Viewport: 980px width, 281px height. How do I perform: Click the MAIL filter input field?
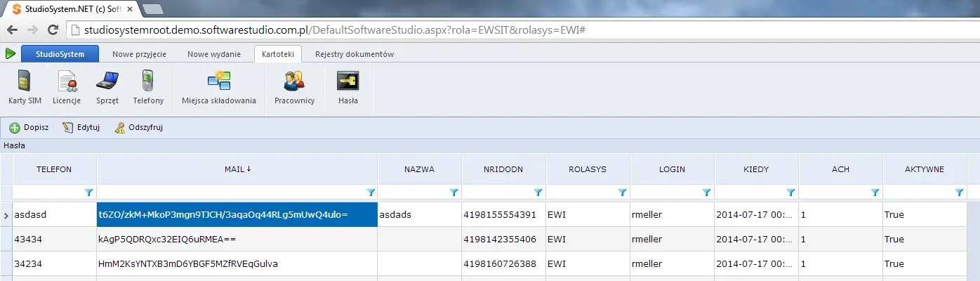click(231, 192)
